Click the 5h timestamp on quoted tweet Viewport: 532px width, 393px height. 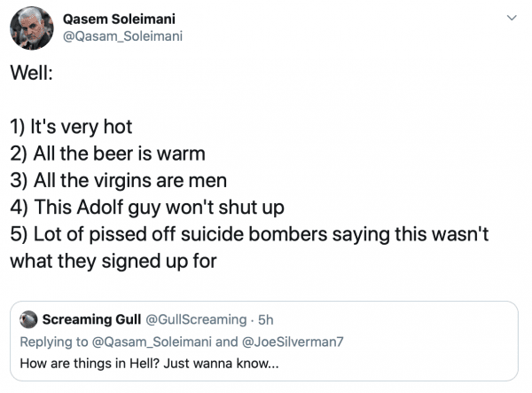(265, 319)
